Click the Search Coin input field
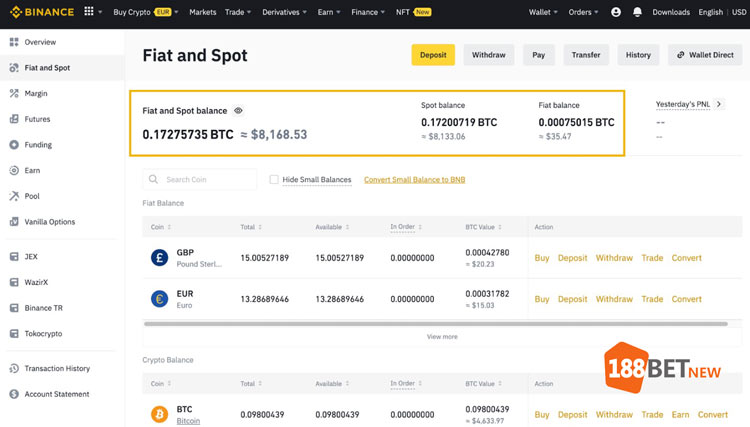Screen dimensions: 750x427 (199, 179)
